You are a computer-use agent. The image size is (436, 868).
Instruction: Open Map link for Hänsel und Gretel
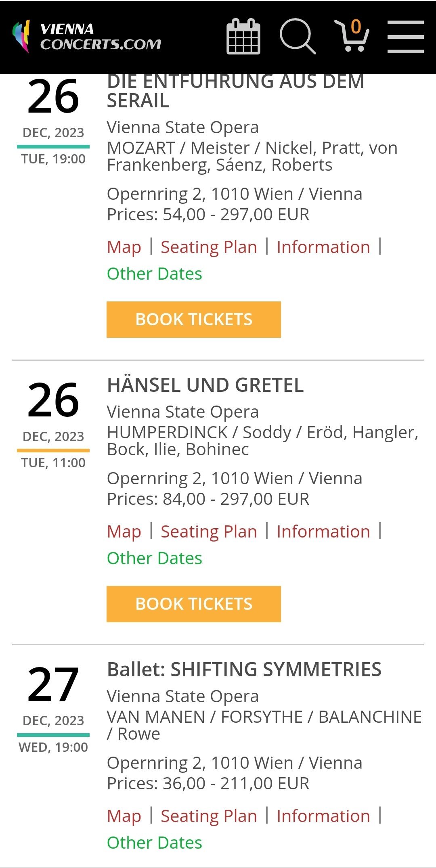124,531
